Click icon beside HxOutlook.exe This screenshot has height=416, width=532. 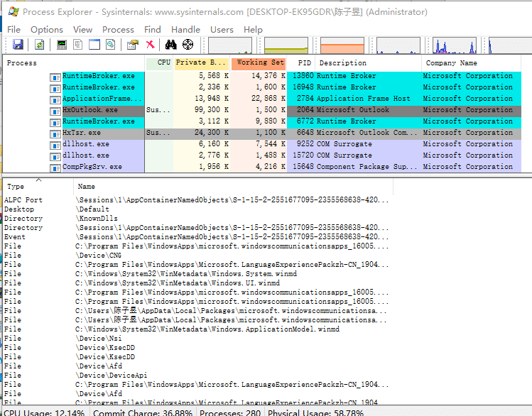pos(55,111)
